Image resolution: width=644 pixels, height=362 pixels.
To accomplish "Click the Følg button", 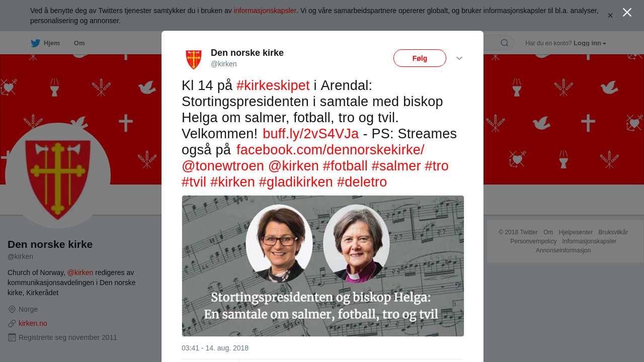I will [x=420, y=58].
